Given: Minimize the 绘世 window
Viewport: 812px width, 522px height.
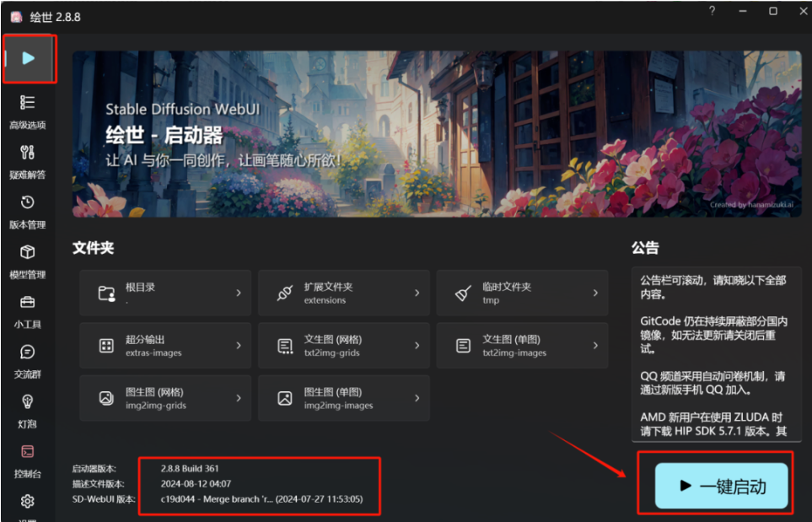Looking at the screenshot, I should (743, 11).
